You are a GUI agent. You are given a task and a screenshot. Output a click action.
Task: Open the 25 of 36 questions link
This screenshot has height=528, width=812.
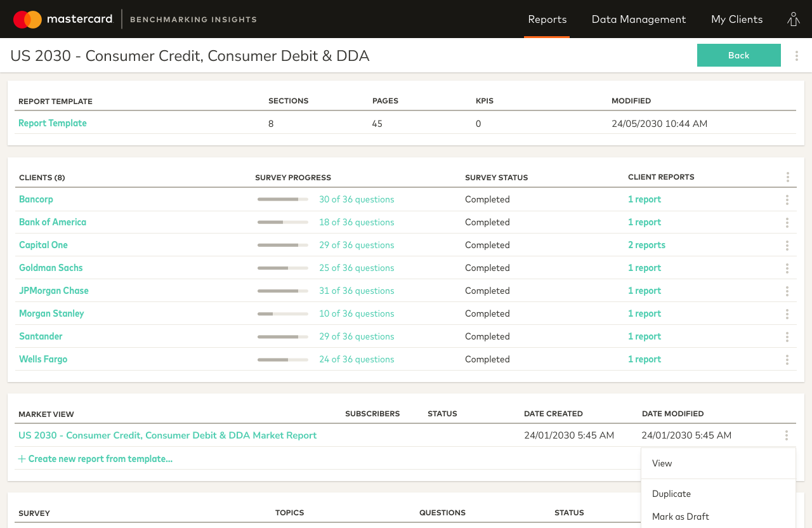(357, 268)
